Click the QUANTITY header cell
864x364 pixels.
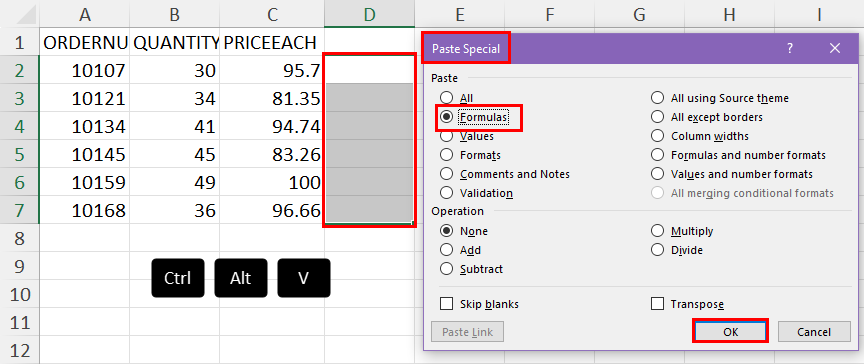pos(175,42)
